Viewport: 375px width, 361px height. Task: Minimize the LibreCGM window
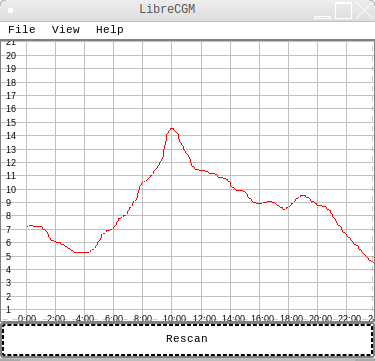click(x=322, y=17)
